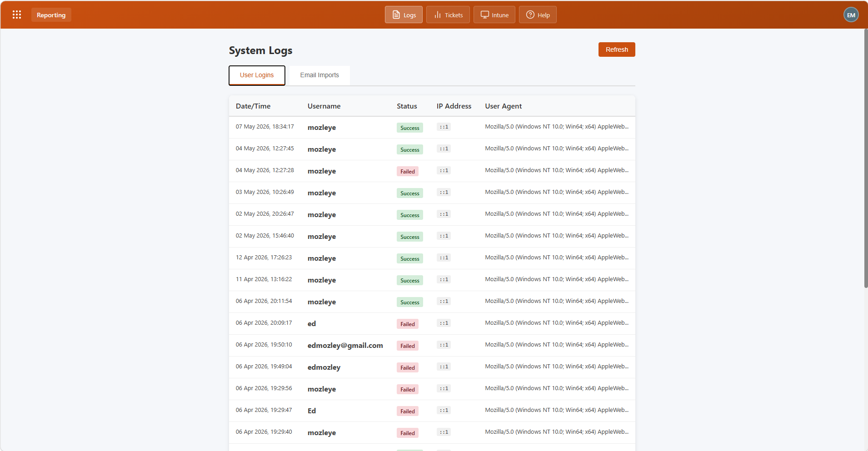Open the EM user avatar menu
The height and width of the screenshot is (451, 868).
(x=851, y=15)
